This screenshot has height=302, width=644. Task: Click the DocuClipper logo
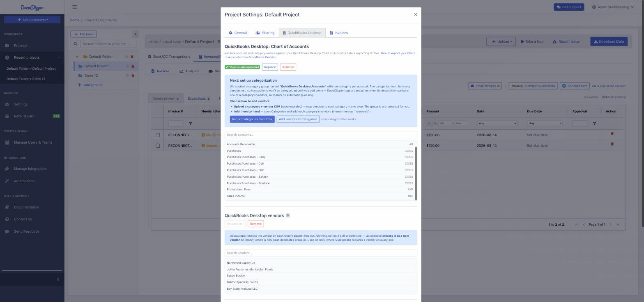click(x=32, y=7)
